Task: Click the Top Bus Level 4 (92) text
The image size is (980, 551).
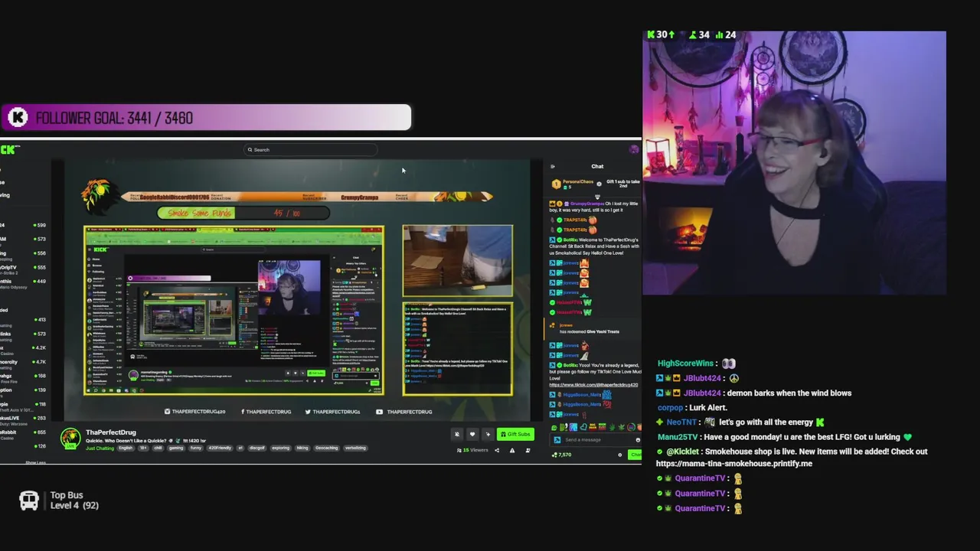Action: pyautogui.click(x=74, y=500)
